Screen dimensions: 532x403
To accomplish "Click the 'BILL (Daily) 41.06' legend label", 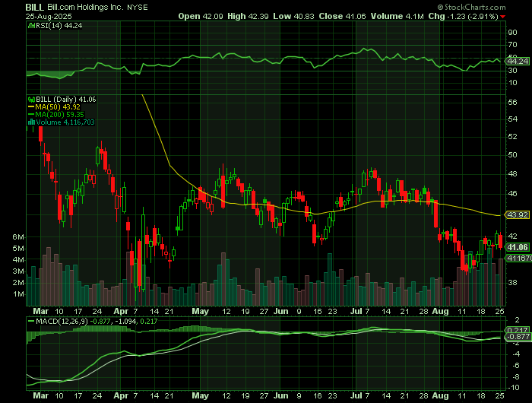I will click(66, 100).
